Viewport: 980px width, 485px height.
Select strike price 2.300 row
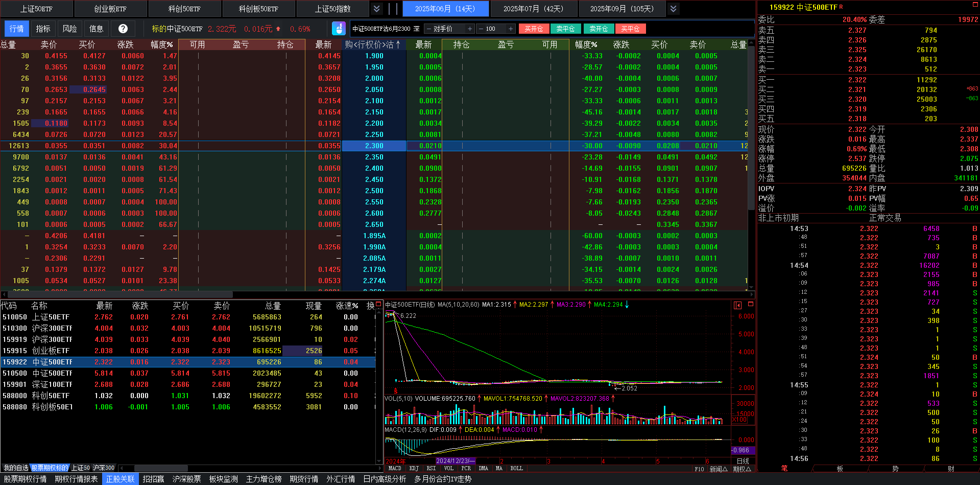(374, 146)
